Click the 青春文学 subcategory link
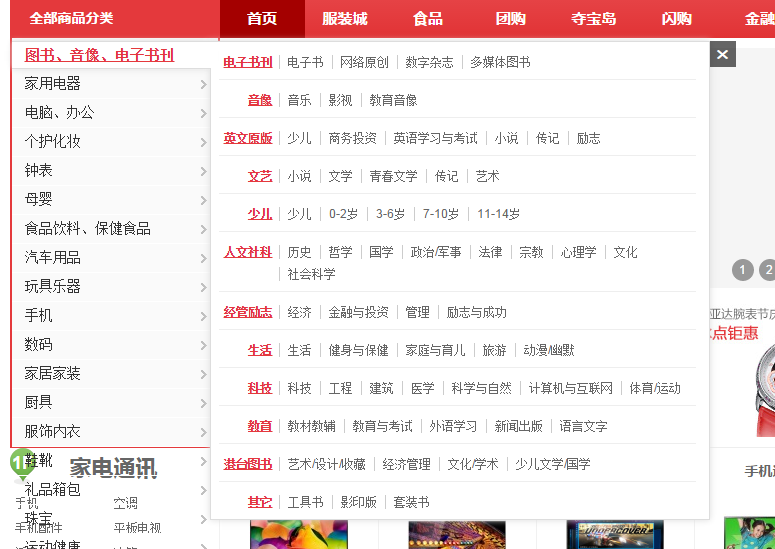This screenshot has width=775, height=549. coord(393,176)
